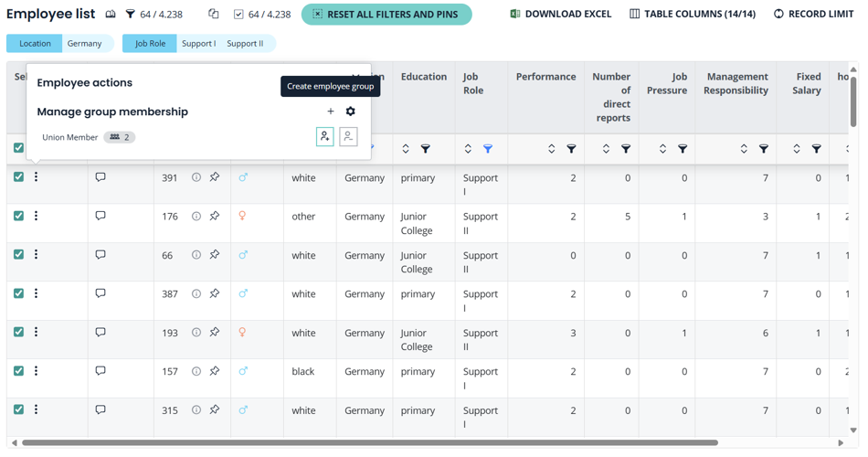
Task: Click the plus icon to create employee group
Action: point(331,112)
